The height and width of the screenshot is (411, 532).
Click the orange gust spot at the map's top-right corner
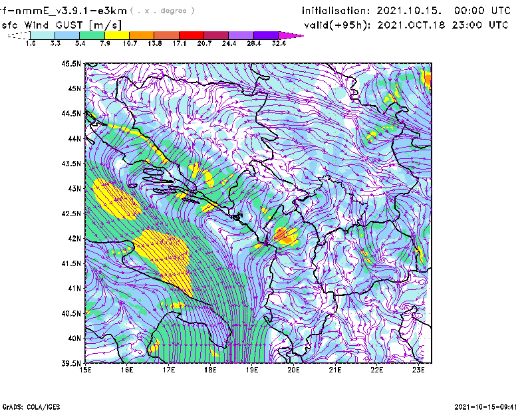tap(427, 79)
